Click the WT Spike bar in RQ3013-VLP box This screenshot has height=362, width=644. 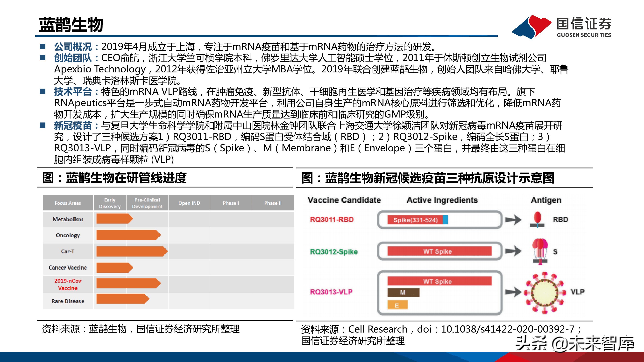point(439,281)
